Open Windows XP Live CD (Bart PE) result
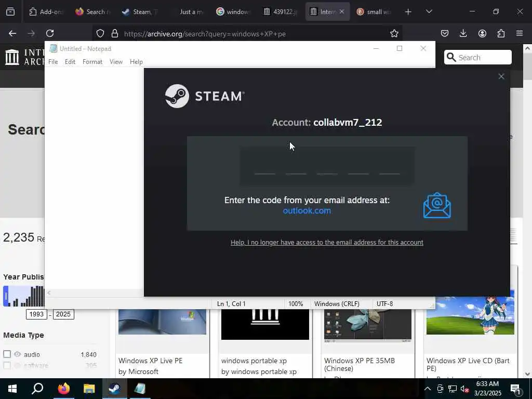 (468, 364)
